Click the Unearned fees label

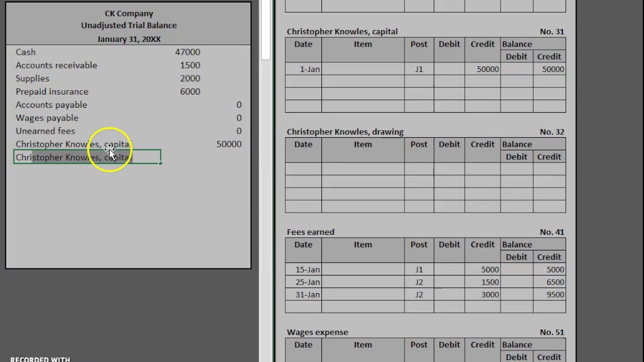(x=45, y=131)
